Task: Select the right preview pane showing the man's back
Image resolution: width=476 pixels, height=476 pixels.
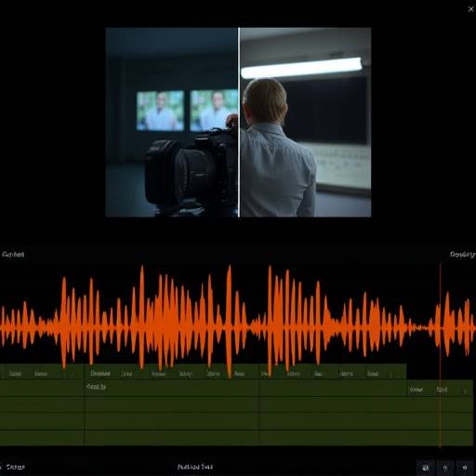Action: click(x=306, y=122)
